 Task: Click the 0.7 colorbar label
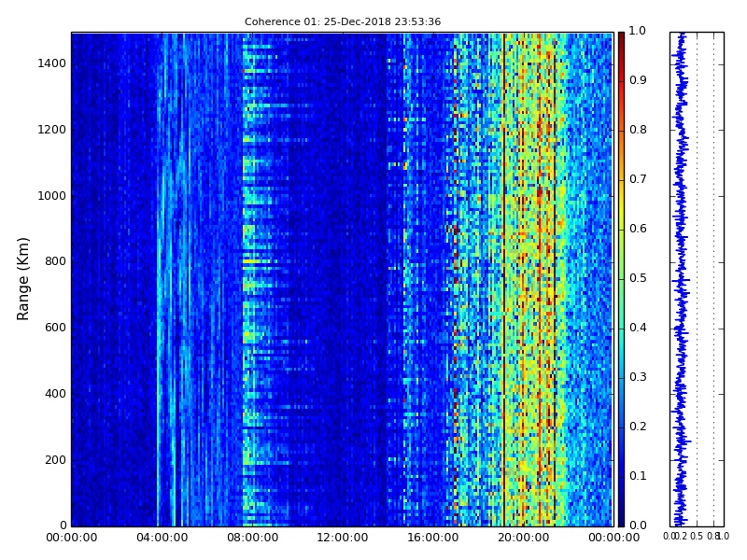638,179
